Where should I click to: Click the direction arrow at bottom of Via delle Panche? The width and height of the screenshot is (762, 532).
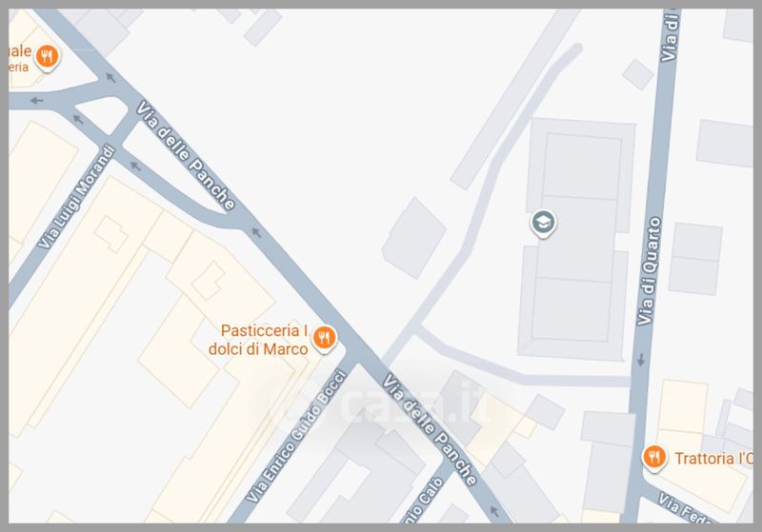(493, 511)
